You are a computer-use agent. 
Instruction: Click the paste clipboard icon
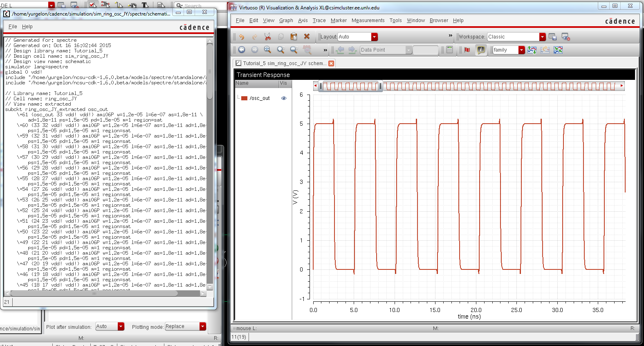(x=294, y=37)
